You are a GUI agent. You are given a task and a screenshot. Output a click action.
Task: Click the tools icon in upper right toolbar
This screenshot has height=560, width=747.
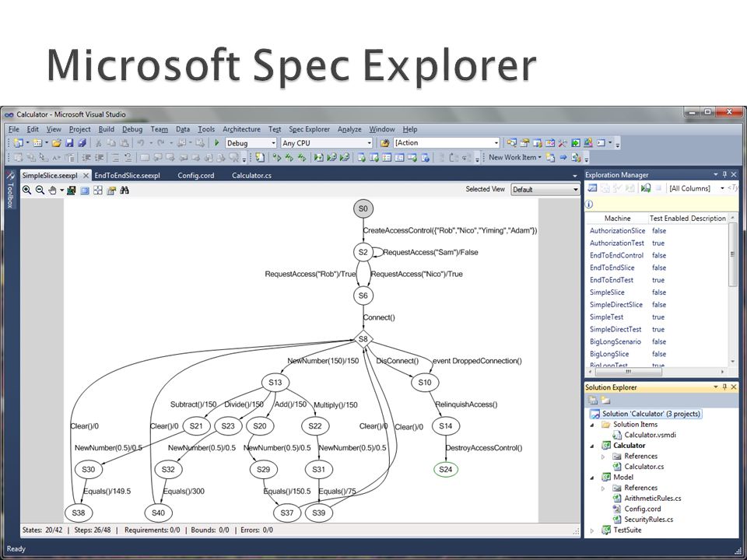click(563, 143)
